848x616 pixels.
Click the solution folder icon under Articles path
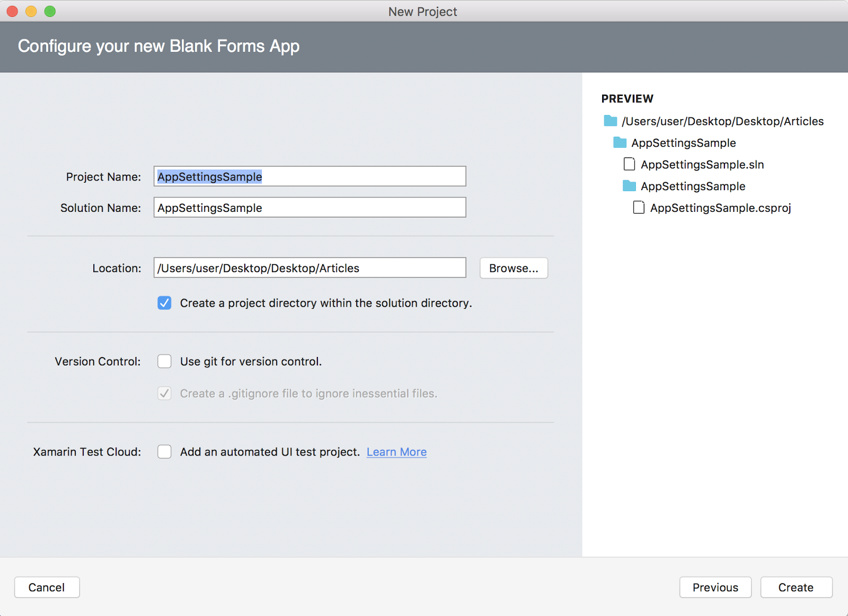(x=620, y=142)
